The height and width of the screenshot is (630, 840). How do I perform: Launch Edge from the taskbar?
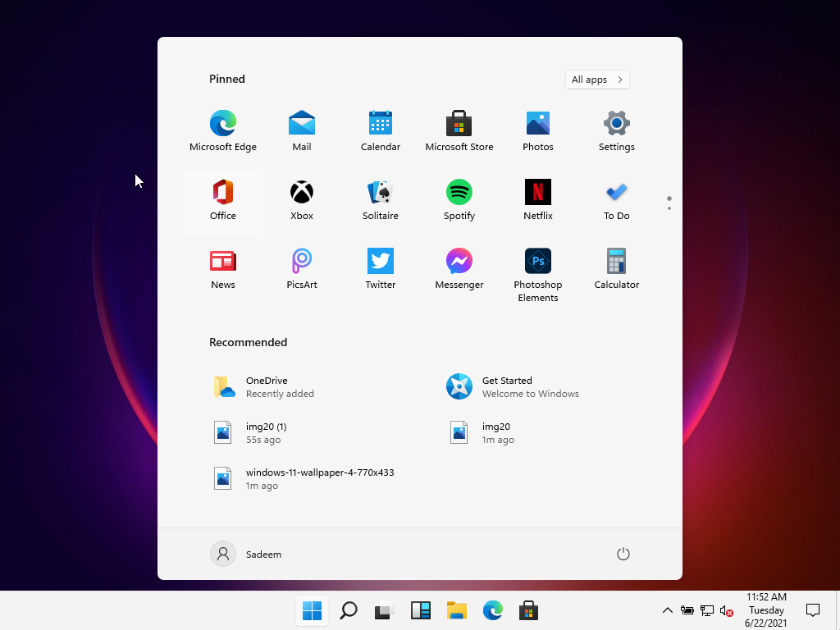click(x=492, y=610)
